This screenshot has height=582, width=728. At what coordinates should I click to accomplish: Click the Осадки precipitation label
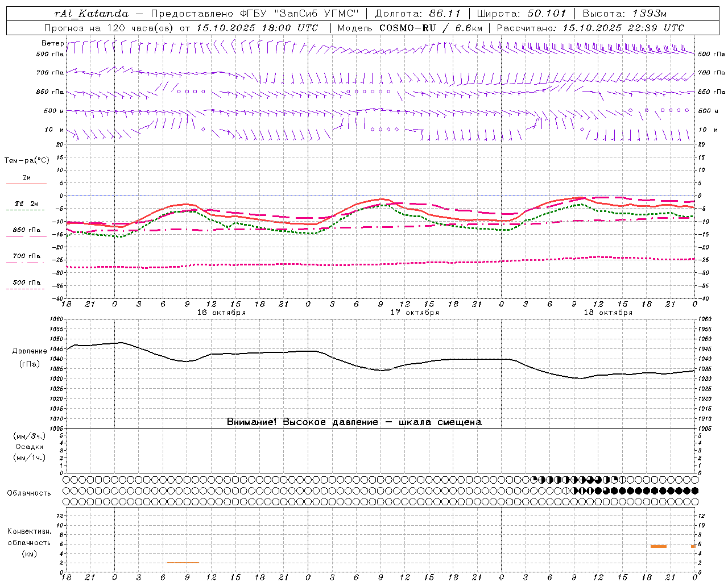pyautogui.click(x=30, y=447)
